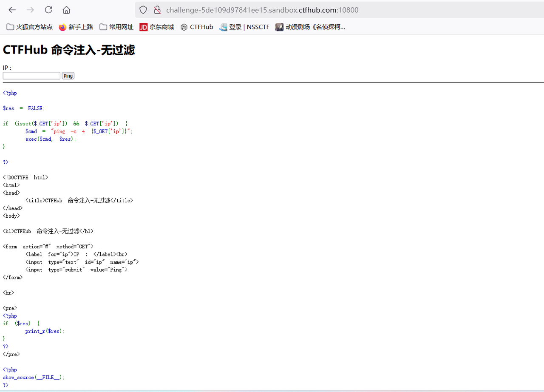
Task: Expand the 火狐官方站点 bookmarks folder
Action: [x=30, y=27]
